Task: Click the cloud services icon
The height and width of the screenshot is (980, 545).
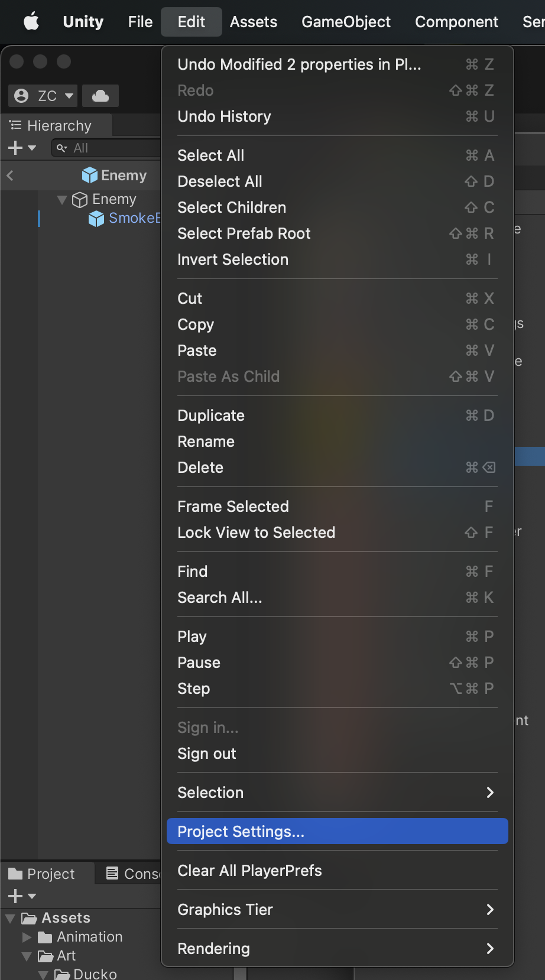Action: [x=100, y=96]
